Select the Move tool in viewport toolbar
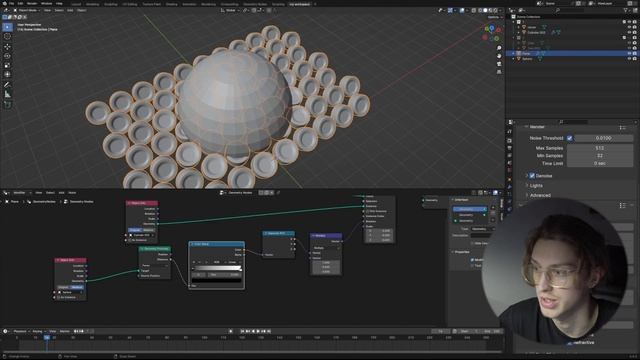 click(x=7, y=47)
